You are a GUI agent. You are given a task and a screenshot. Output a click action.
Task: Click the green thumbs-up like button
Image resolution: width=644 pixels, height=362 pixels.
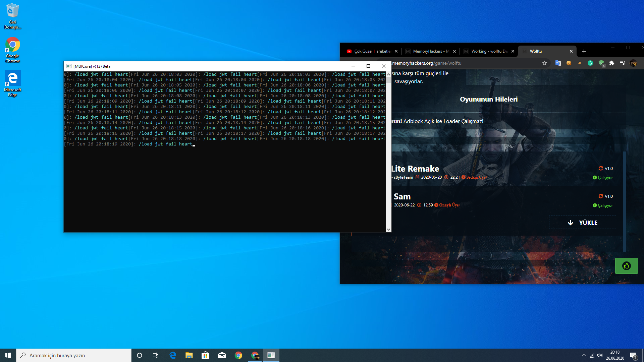click(x=626, y=266)
